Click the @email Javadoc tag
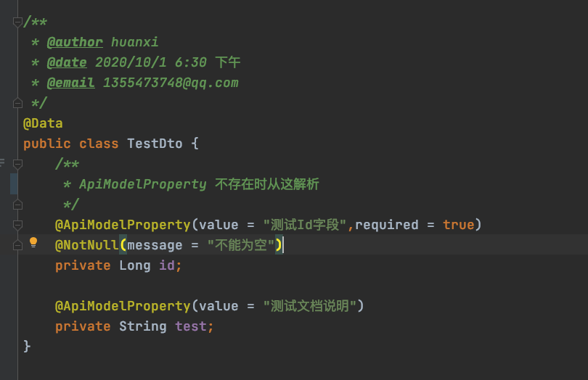Screen dimensions: 588x380 (70, 83)
